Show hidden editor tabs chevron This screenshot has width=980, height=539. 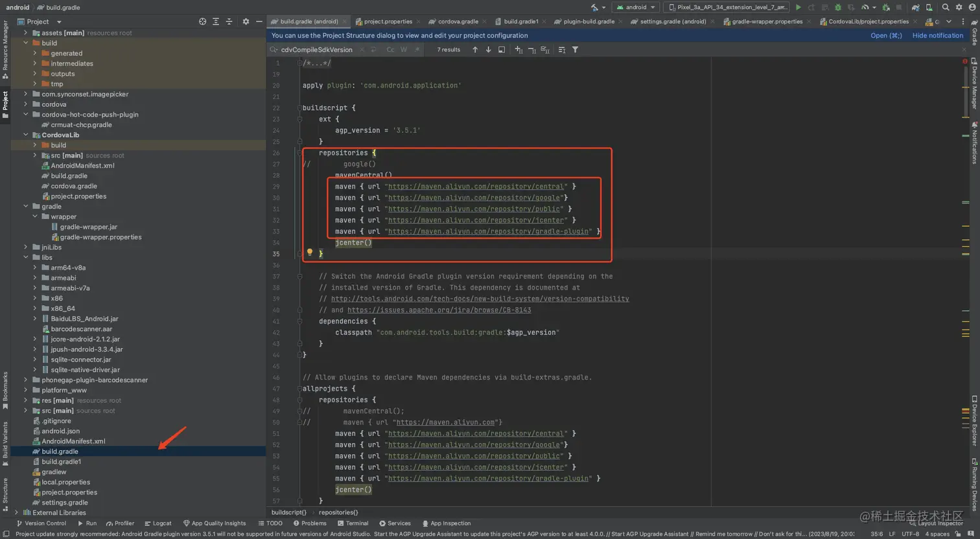click(x=949, y=21)
